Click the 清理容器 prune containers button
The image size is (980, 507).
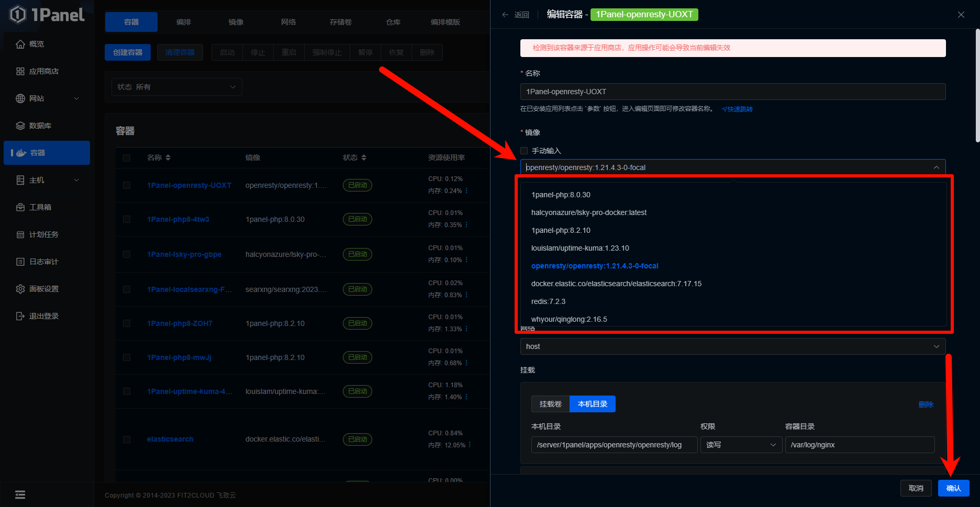click(180, 52)
